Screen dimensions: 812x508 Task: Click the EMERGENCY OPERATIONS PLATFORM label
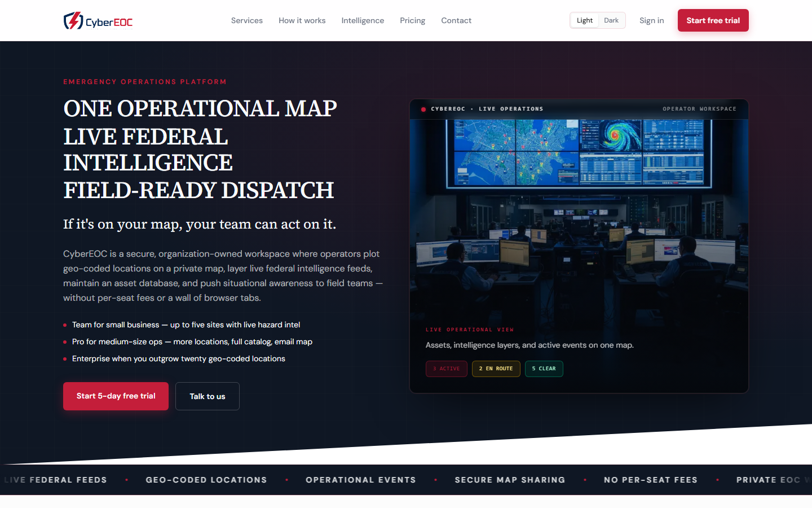point(145,82)
